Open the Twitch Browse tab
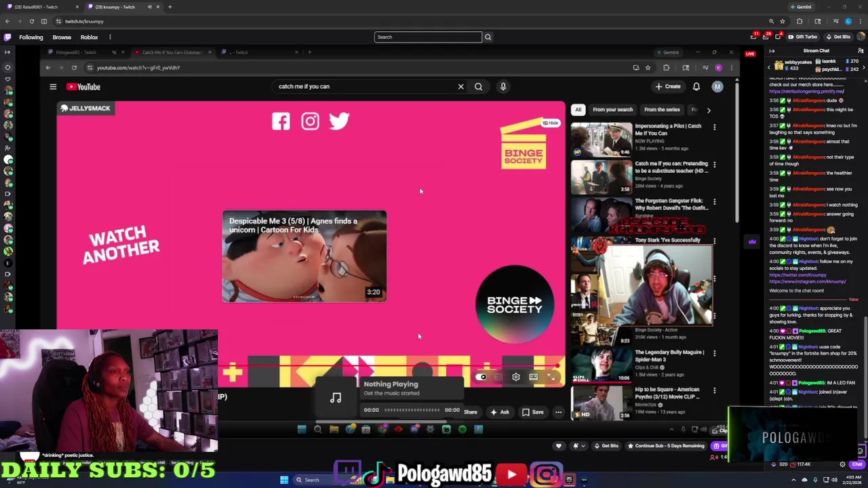This screenshot has height=488, width=868. pos(62,37)
